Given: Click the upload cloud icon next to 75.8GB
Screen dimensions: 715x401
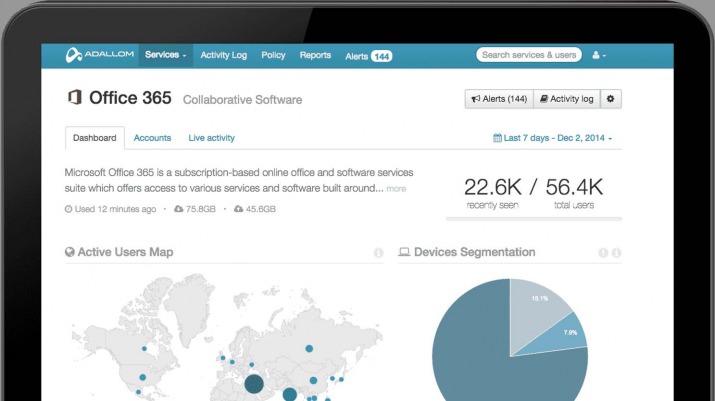Looking at the screenshot, I should coord(178,209).
